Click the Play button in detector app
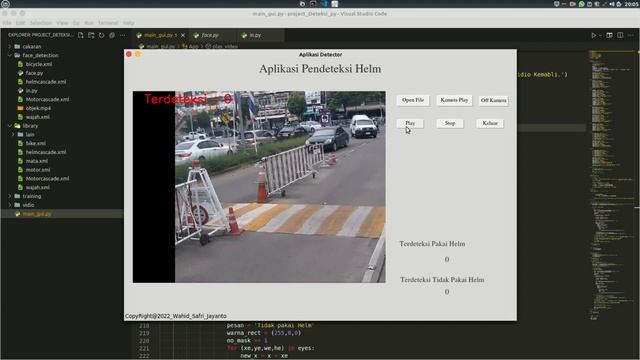 [x=410, y=123]
